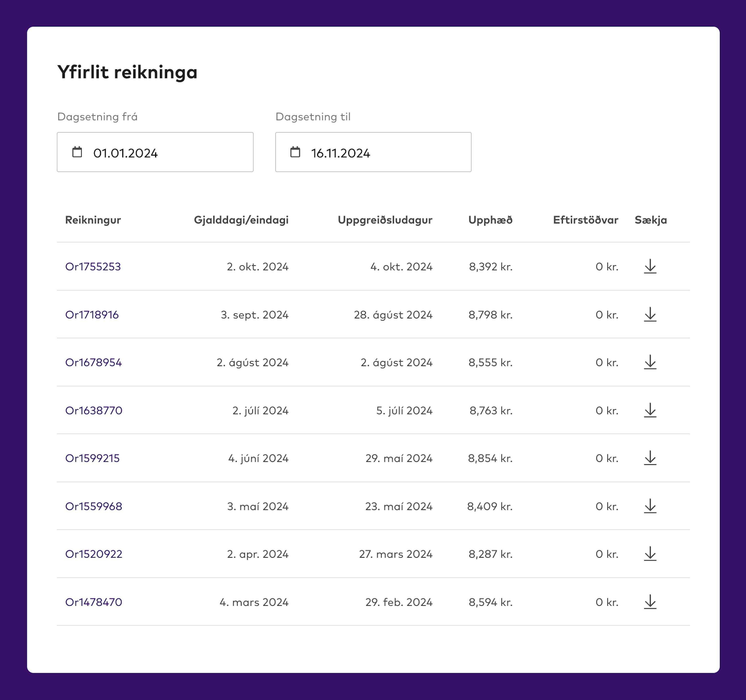
Task: Click due date 2. okt. 2024
Action: [258, 267]
